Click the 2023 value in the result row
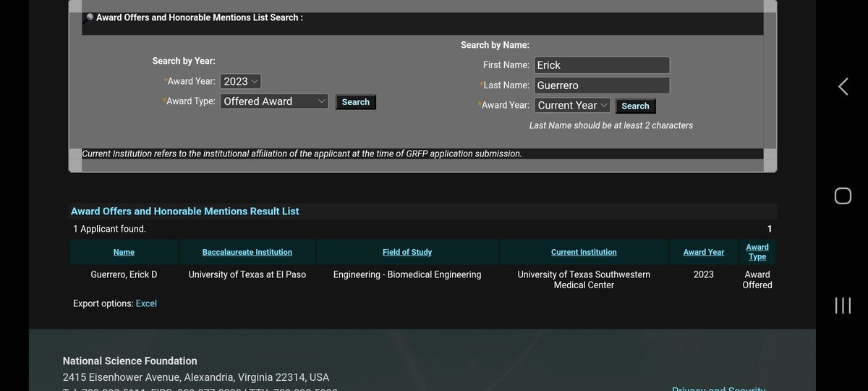Image resolution: width=868 pixels, height=391 pixels. pos(704,274)
